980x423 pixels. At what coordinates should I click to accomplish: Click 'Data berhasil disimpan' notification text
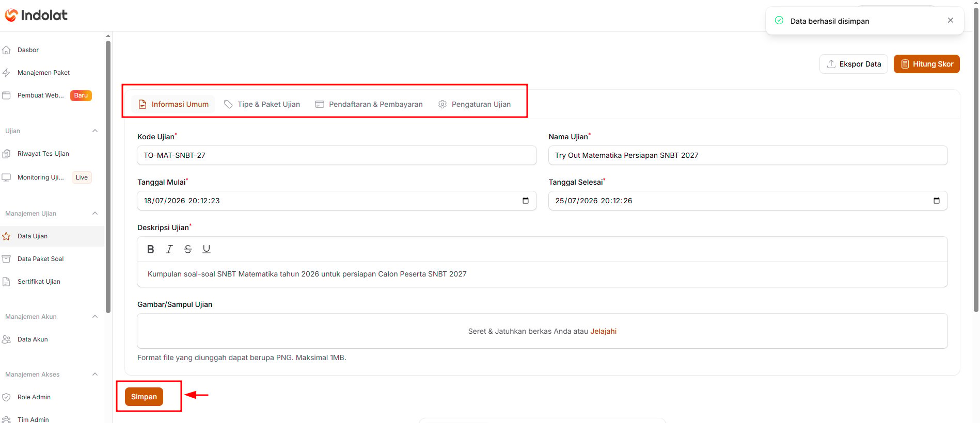point(830,21)
